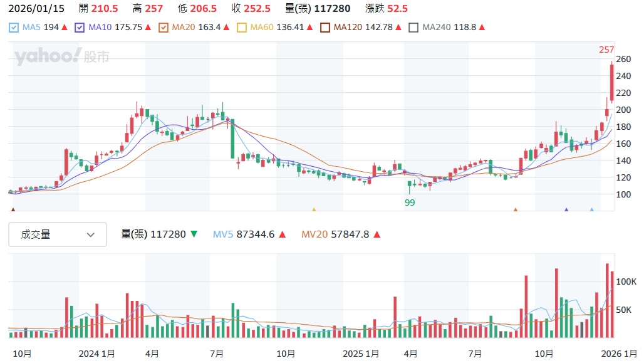The height and width of the screenshot is (363, 644).
Task: Click the Yahoo 股市 watermark logo
Action: coord(61,57)
